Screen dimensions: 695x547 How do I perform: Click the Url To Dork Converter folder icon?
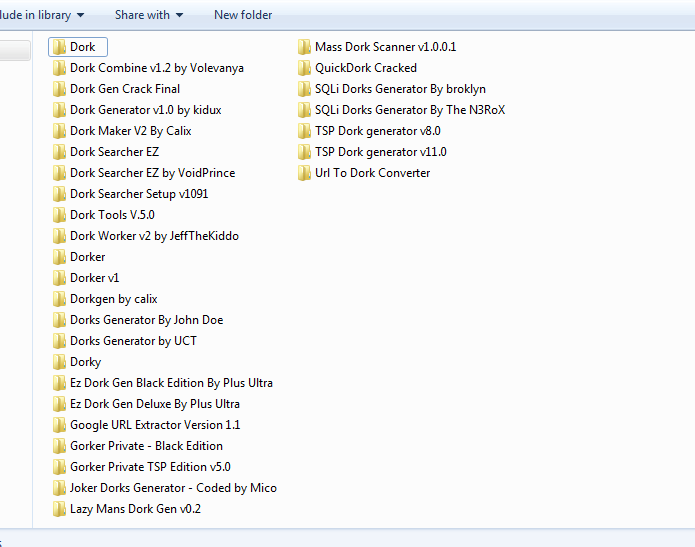304,173
